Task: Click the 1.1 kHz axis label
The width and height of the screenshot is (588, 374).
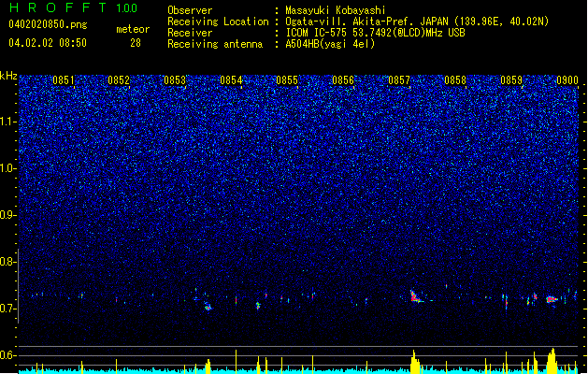Action: point(8,122)
